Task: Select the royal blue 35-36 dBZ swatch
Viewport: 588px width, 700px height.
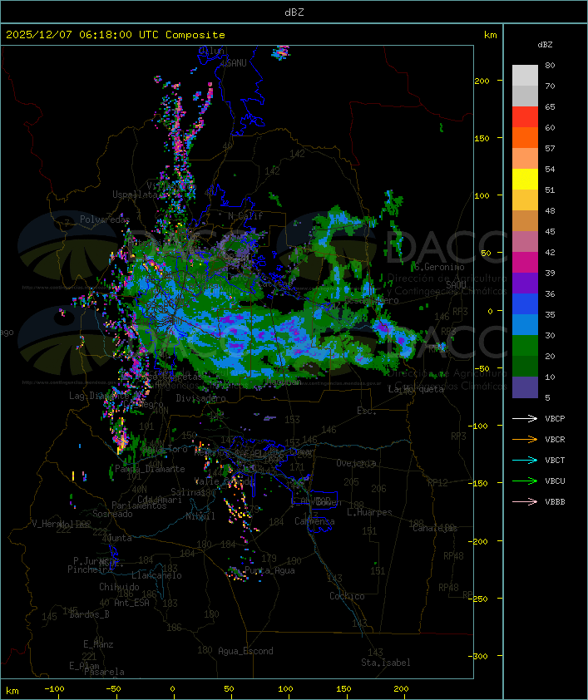Action: pos(525,303)
